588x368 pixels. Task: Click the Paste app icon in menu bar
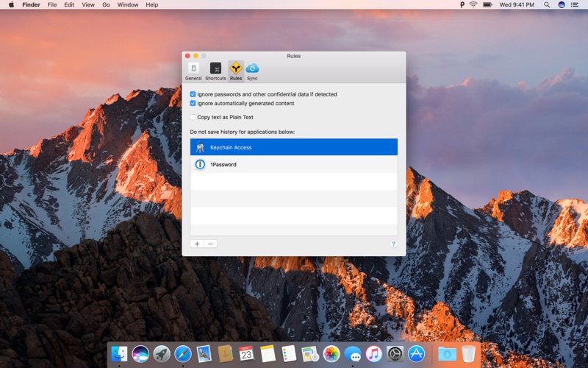[462, 4]
